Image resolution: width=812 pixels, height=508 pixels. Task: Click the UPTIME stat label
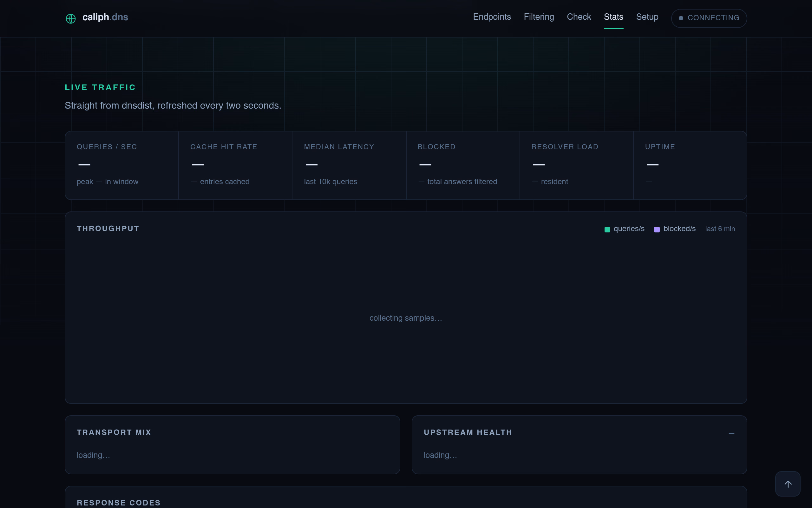660,147
